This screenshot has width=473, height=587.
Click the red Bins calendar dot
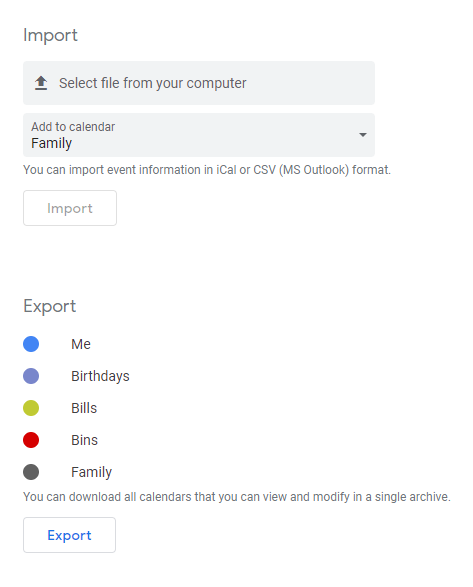click(31, 440)
